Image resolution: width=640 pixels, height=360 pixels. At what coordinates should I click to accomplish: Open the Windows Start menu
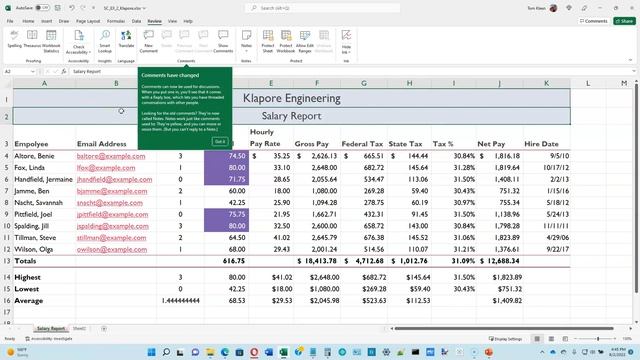151,352
